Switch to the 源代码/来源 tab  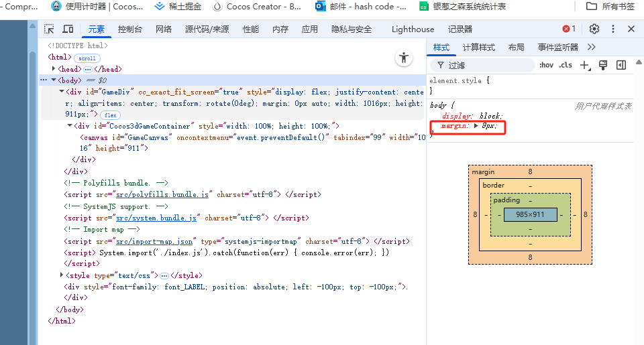pos(207,29)
